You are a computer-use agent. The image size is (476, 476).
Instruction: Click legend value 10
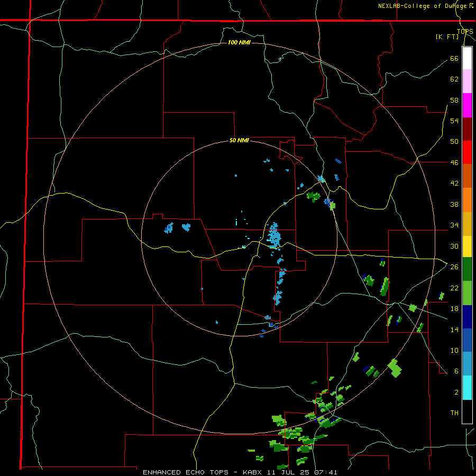coord(454,350)
